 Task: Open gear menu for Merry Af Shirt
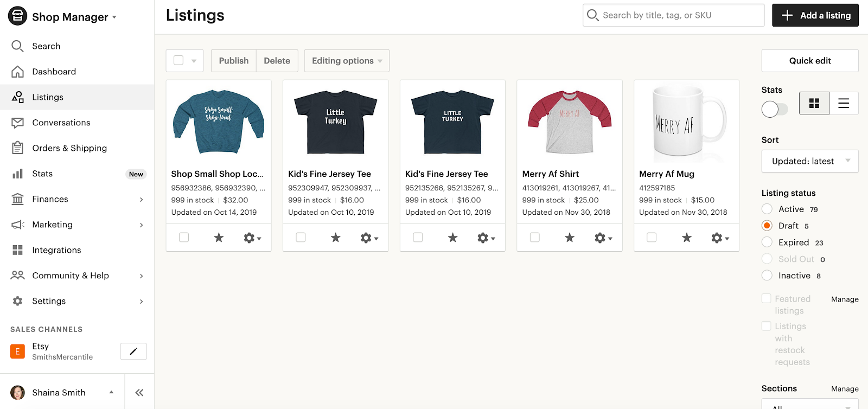pos(603,238)
